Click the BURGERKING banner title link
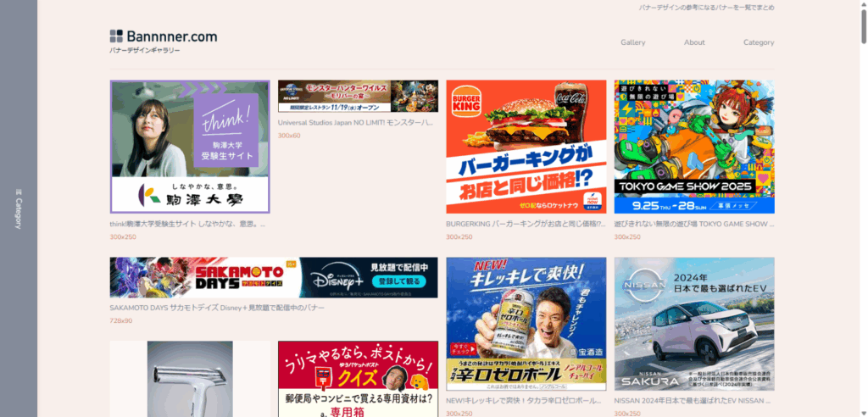The image size is (868, 417). click(x=526, y=225)
